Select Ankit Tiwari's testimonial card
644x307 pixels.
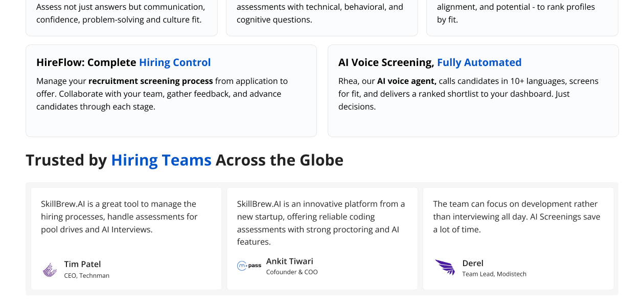click(x=322, y=238)
